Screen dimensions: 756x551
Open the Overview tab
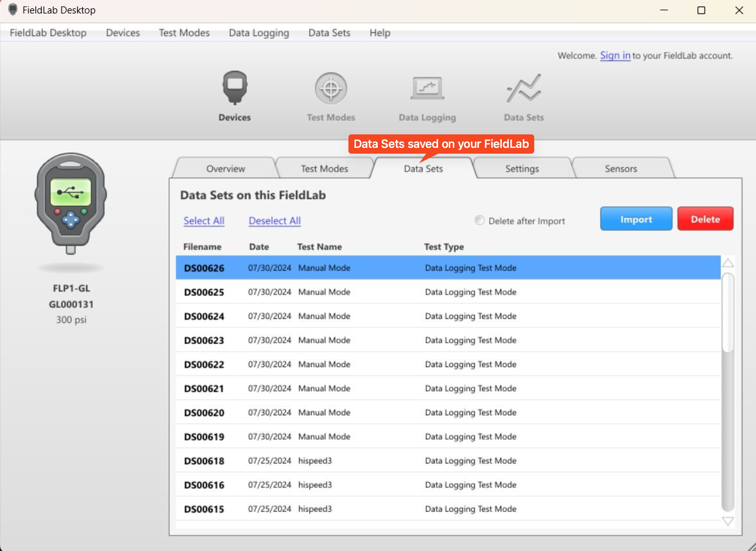click(225, 168)
